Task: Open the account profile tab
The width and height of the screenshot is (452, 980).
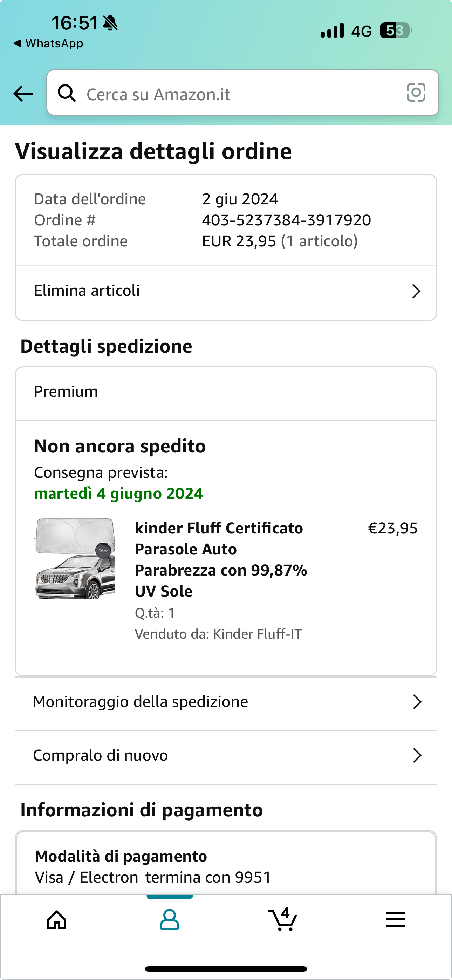Action: click(169, 920)
